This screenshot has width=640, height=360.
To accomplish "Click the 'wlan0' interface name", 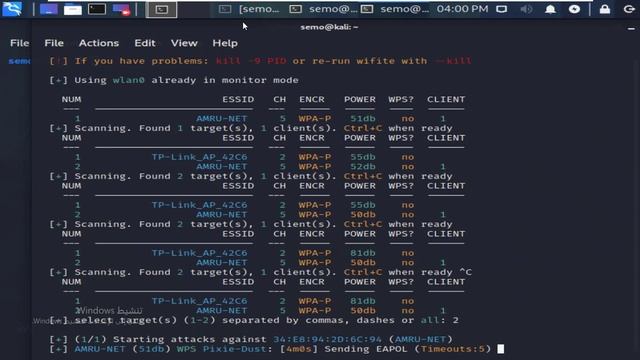I will click(x=129, y=80).
